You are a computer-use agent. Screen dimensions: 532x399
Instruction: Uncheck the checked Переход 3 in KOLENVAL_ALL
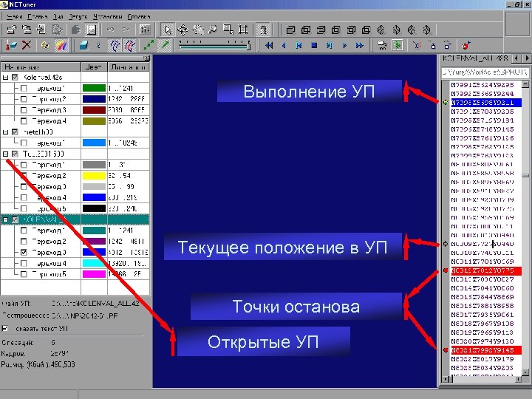click(24, 253)
